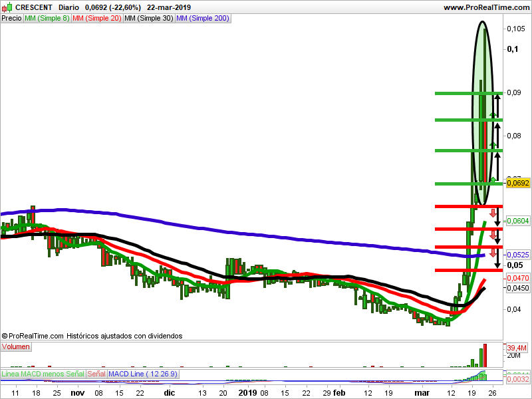Screen dimensions: 532x399
Task: Open the MM (Simple 200) settings label
Action: tap(203, 19)
